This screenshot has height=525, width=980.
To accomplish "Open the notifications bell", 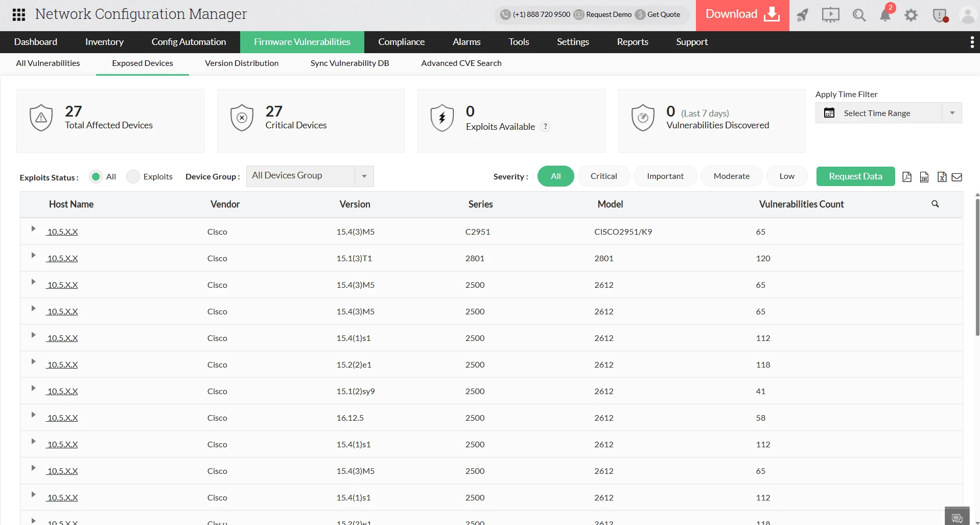I will click(885, 15).
